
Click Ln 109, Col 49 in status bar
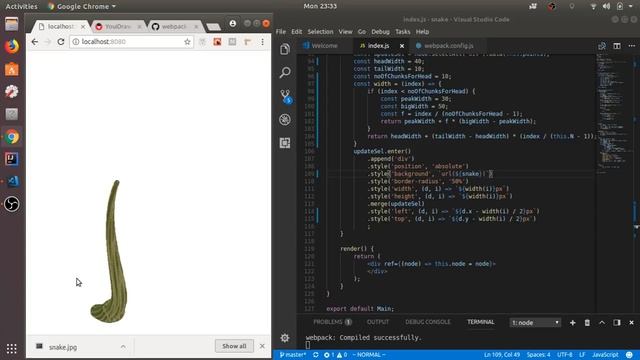coord(502,355)
